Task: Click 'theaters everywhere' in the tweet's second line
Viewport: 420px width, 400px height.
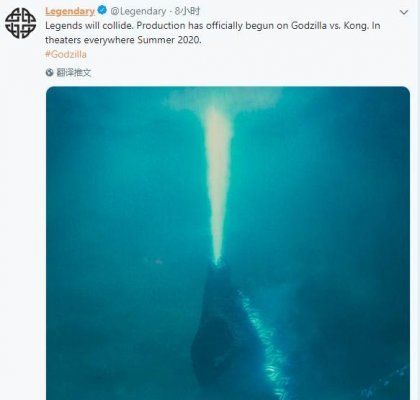Action: pyautogui.click(x=90, y=40)
